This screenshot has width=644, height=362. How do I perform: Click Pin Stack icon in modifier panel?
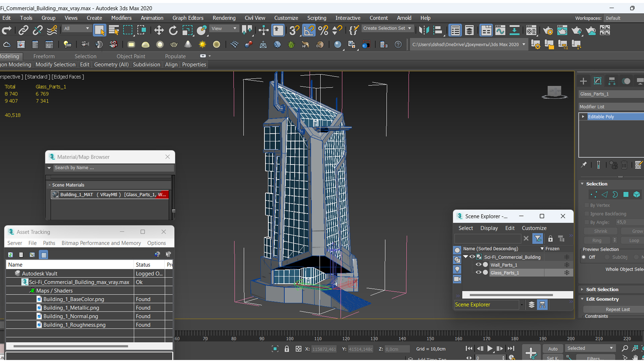pos(584,165)
